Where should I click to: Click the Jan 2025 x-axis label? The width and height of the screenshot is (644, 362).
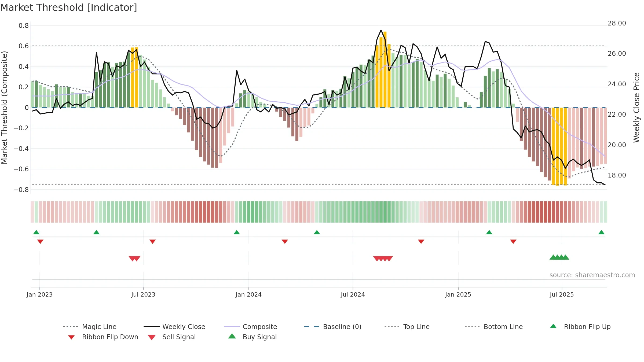(x=458, y=294)
